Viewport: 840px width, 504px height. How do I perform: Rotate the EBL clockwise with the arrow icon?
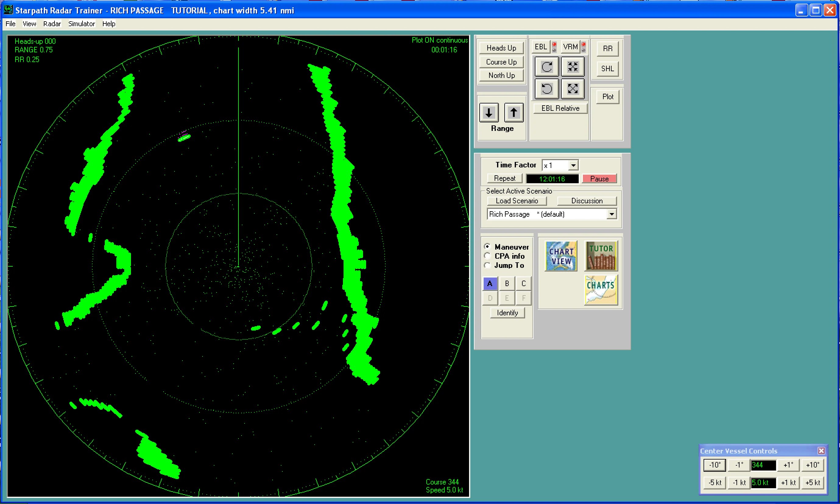(x=546, y=67)
